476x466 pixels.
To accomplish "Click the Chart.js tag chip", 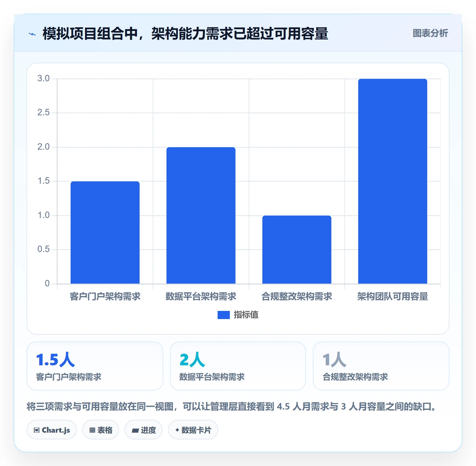I will coord(52,430).
